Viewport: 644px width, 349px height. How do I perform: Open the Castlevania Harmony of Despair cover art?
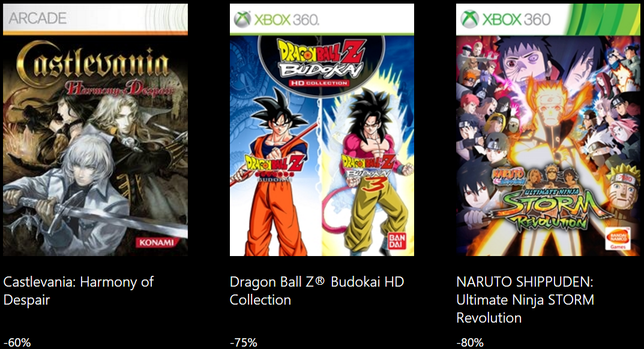[95, 130]
